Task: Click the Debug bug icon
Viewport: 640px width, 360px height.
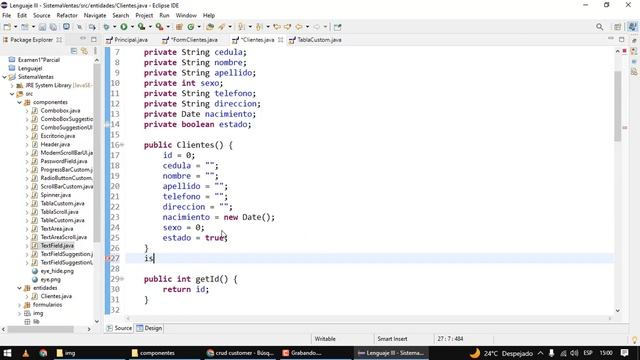Action: 106,27
